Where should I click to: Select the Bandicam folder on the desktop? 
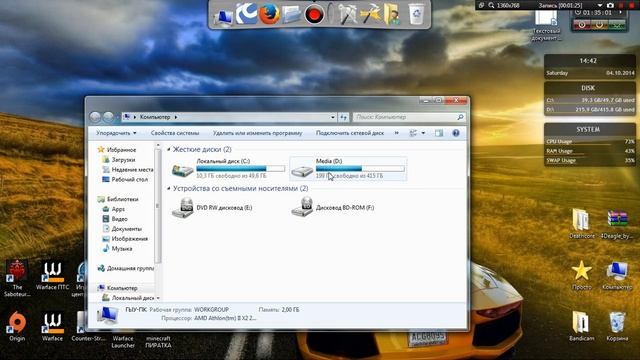click(x=582, y=327)
